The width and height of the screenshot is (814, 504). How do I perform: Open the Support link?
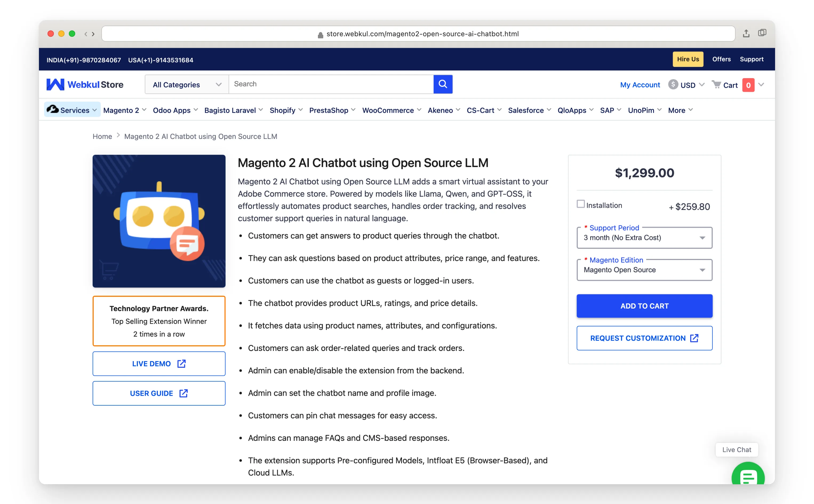click(751, 59)
